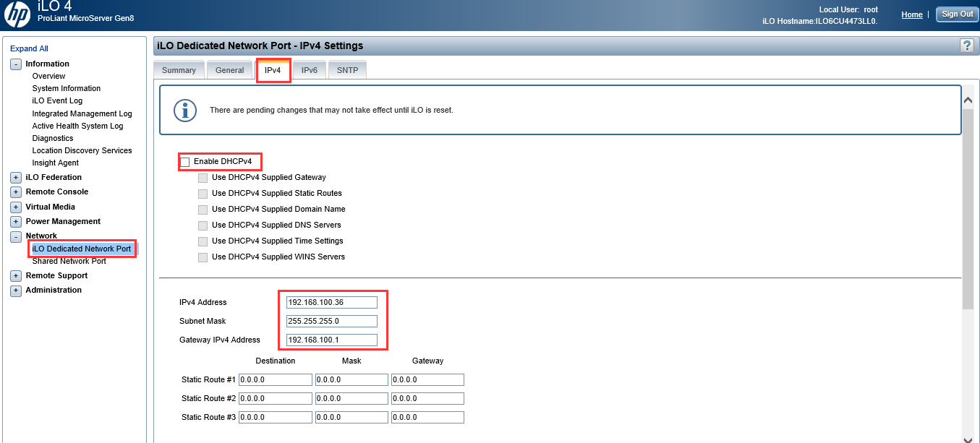Expand the Administration section
Image resolution: width=980 pixels, height=443 pixels.
point(16,291)
